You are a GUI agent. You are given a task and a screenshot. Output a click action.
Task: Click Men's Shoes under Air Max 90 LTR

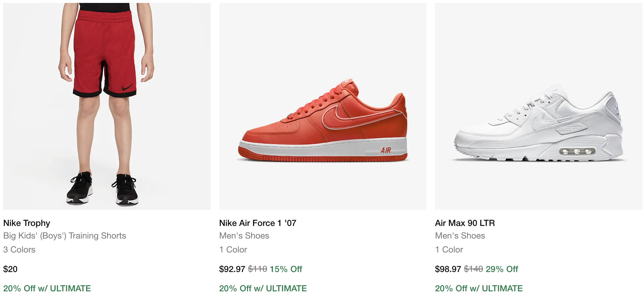460,236
